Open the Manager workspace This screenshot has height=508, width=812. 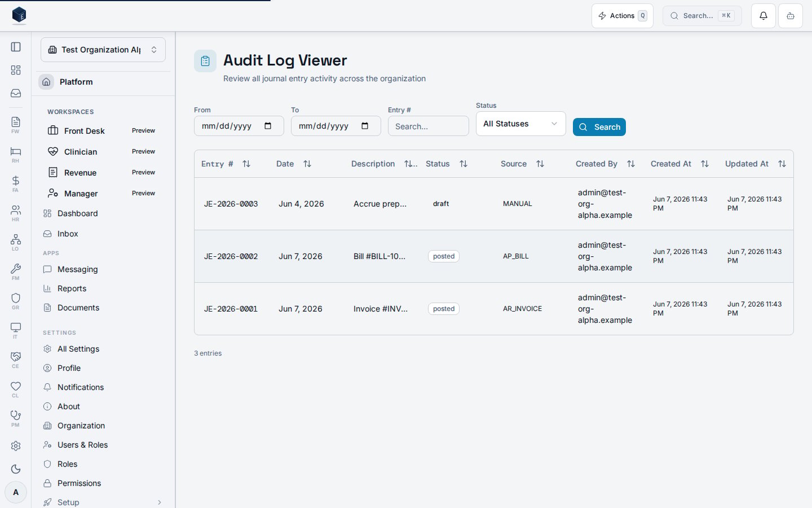(x=103, y=193)
